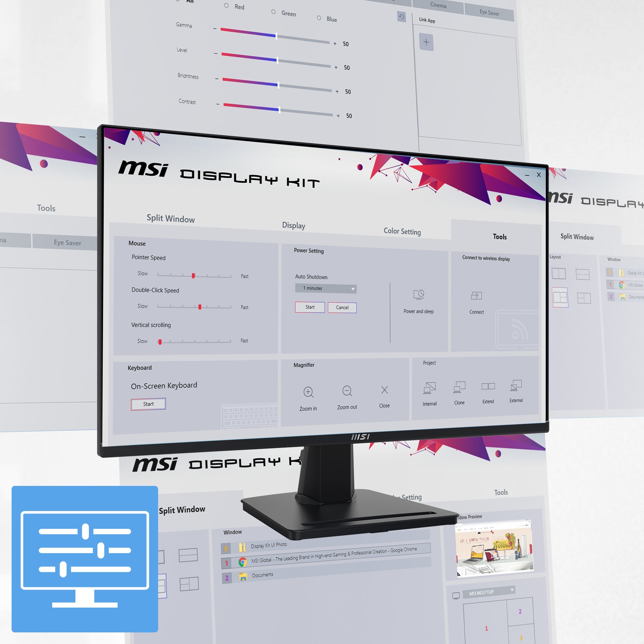Select the Split Window tab
This screenshot has width=644, height=644.
pyautogui.click(x=170, y=218)
